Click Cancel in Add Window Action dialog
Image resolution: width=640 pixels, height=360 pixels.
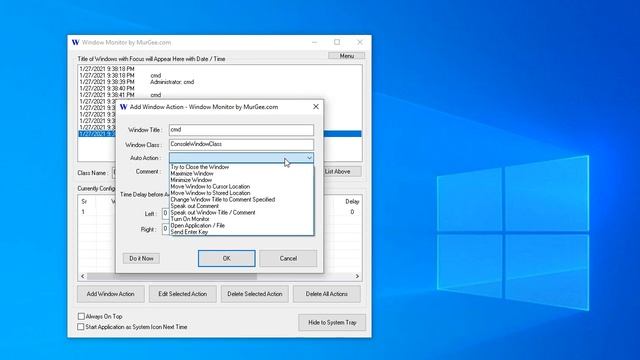pyautogui.click(x=288, y=258)
